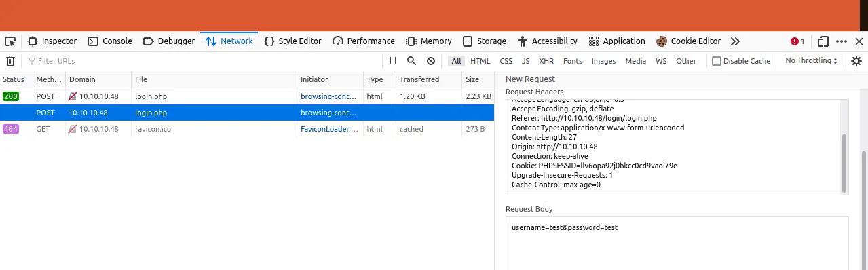Screen dimensions: 868x270
Task: Select the highlighted POST login.php row
Action: [247, 113]
